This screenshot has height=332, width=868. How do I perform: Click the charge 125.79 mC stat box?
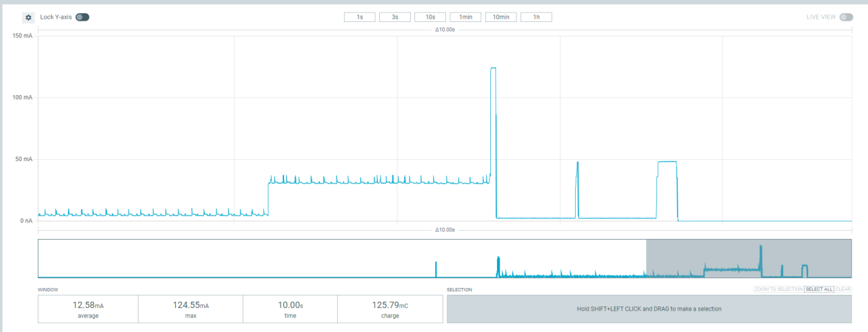[390, 309]
